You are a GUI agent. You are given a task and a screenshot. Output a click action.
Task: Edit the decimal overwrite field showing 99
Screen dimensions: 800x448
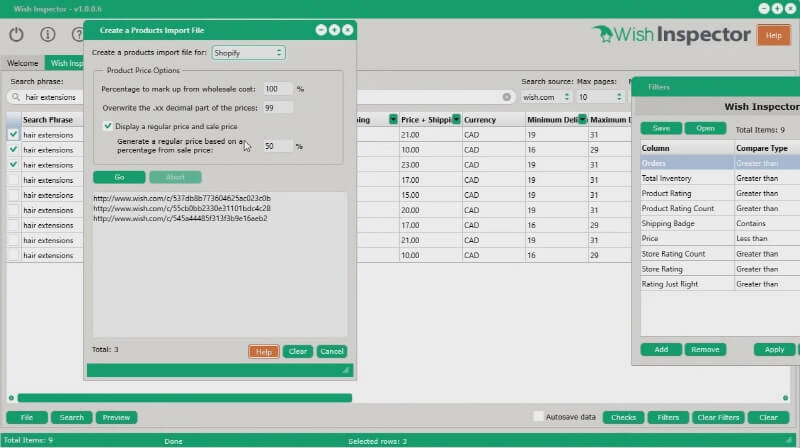coord(278,108)
